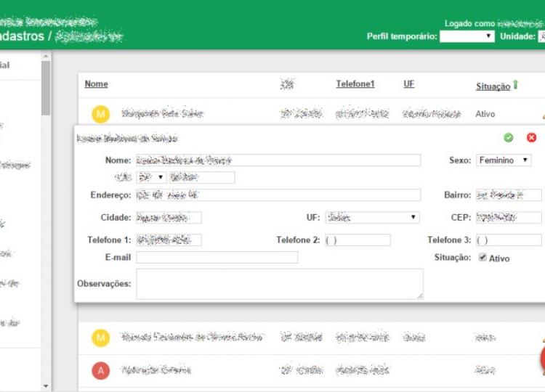Toggle the Ativo situation checkbox
This screenshot has height=392, width=545.
tap(483, 257)
